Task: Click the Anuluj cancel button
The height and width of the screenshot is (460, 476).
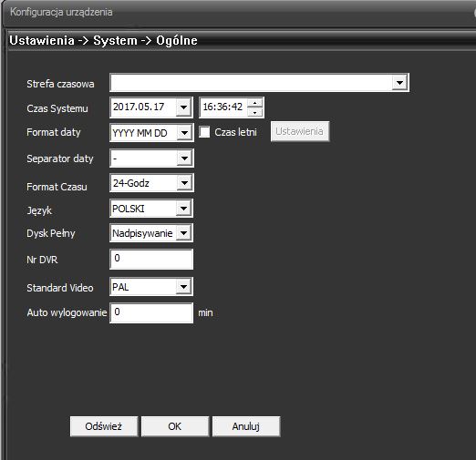Action: pyautogui.click(x=246, y=426)
